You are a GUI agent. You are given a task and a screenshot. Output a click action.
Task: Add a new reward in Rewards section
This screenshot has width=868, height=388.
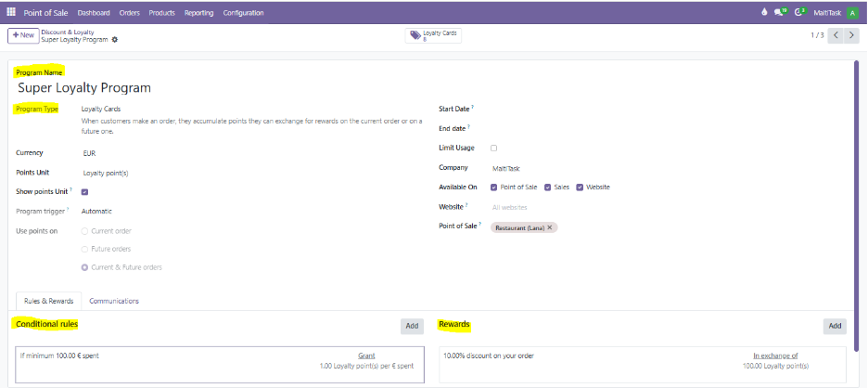(x=835, y=326)
